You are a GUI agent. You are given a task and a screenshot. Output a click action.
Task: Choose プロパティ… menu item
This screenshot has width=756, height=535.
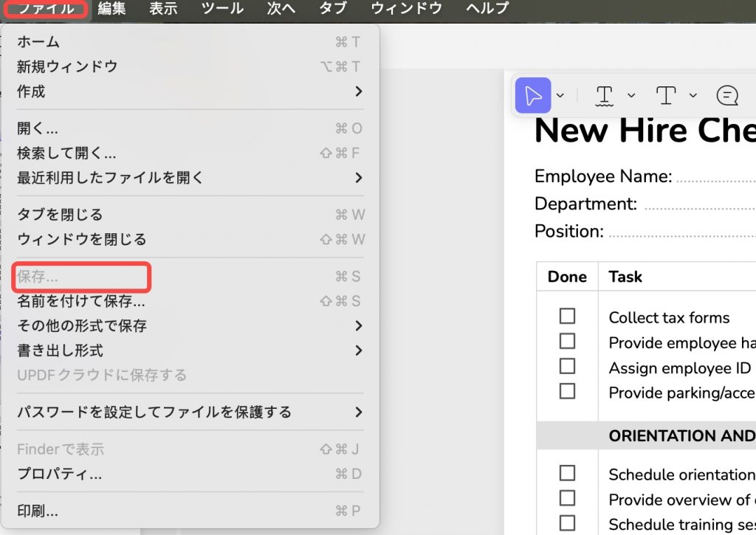coord(190,474)
